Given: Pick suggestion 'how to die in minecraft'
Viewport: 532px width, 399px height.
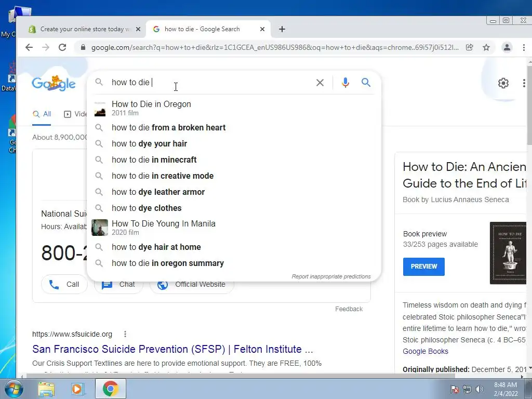Looking at the screenshot, I should pyautogui.click(x=234, y=160).
